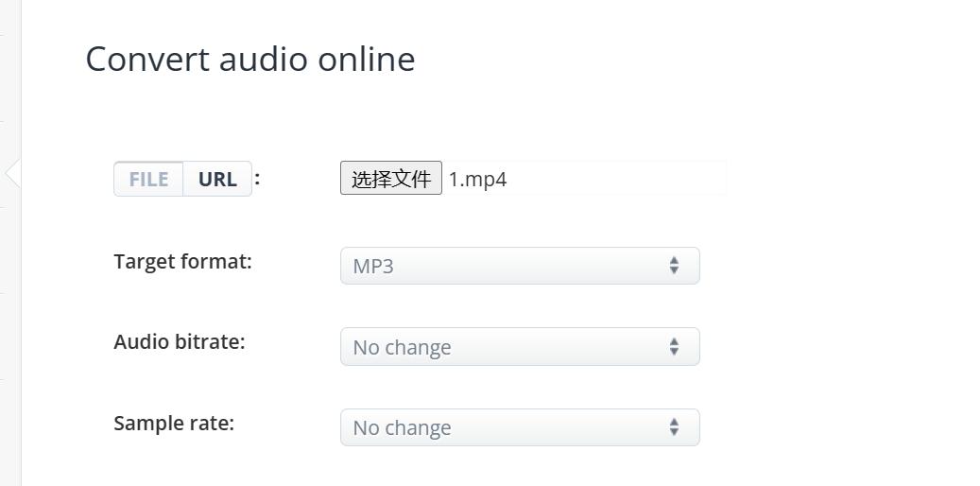980x486 pixels.
Task: Click the Audio bitrate label
Action: 179,341
